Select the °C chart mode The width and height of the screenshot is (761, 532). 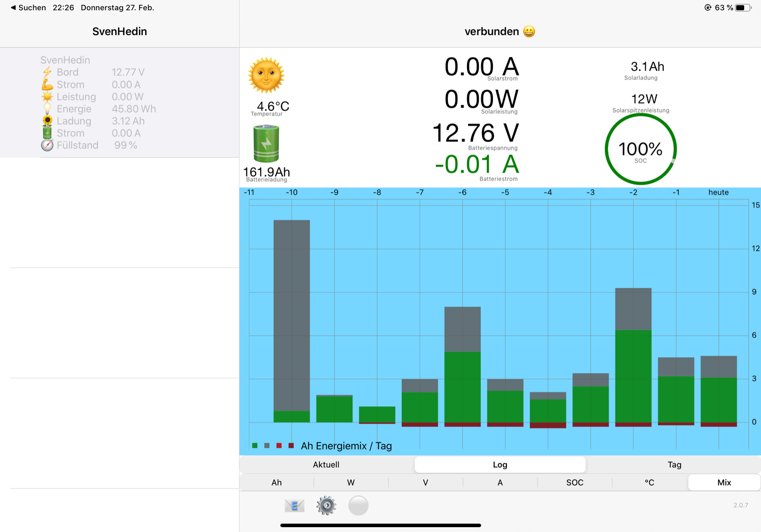click(649, 482)
